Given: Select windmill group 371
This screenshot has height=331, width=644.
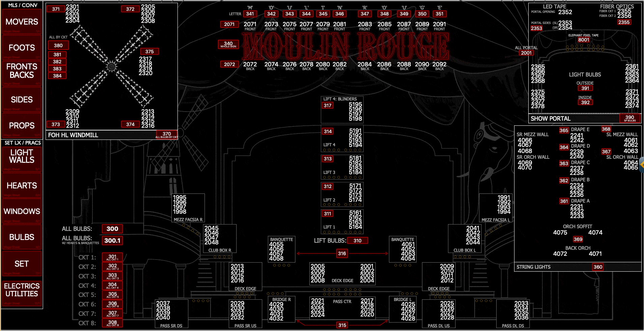Looking at the screenshot, I should pos(56,9).
